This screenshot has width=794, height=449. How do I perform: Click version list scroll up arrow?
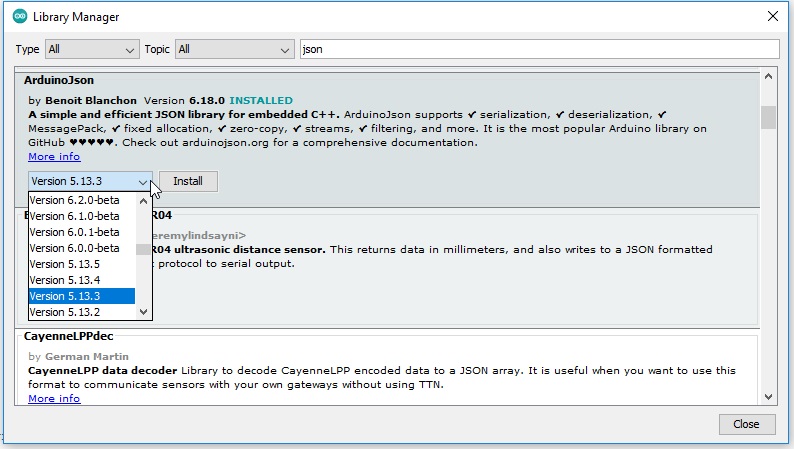click(143, 201)
